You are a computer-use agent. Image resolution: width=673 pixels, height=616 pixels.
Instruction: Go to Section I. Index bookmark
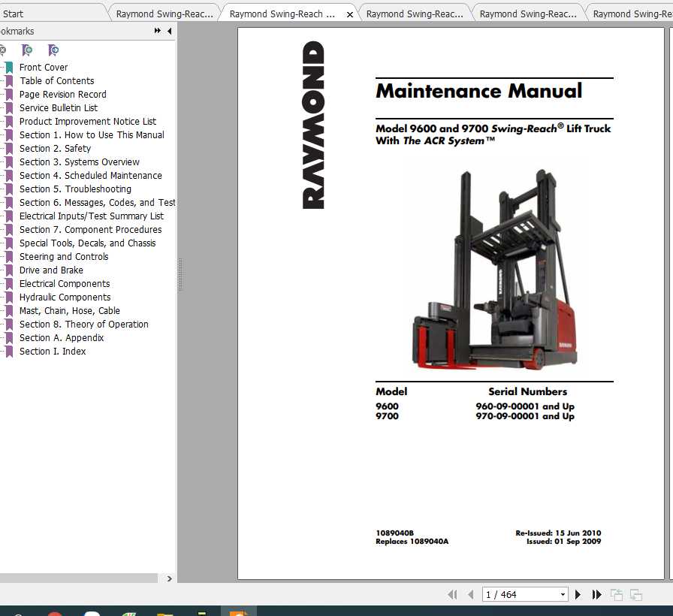point(53,351)
